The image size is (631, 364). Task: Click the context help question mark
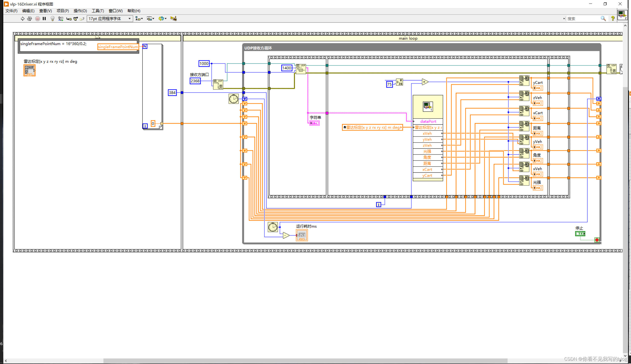tap(613, 19)
